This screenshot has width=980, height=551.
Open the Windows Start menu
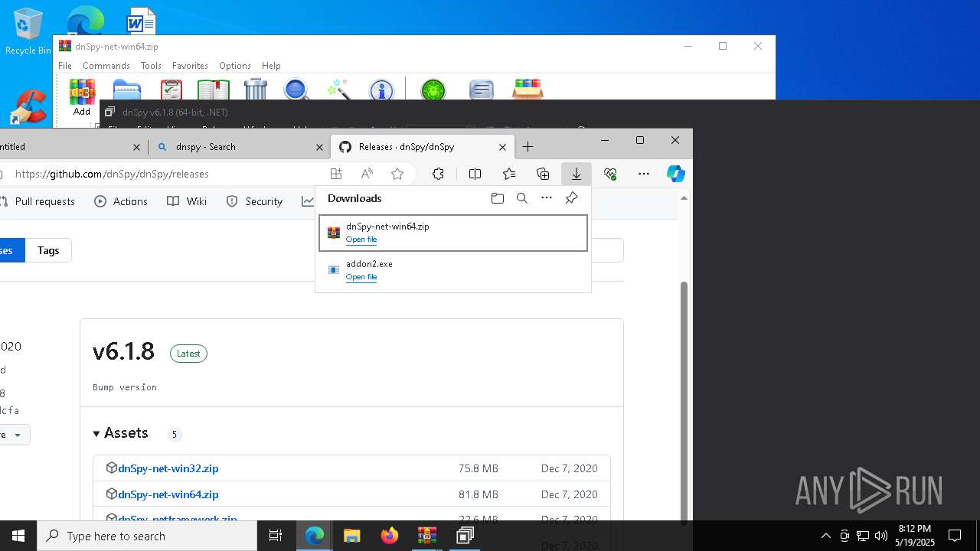[18, 536]
